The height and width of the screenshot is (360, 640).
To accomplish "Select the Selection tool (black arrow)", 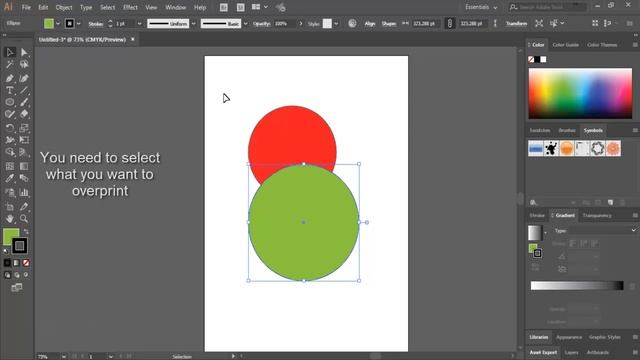I will pos(10,52).
